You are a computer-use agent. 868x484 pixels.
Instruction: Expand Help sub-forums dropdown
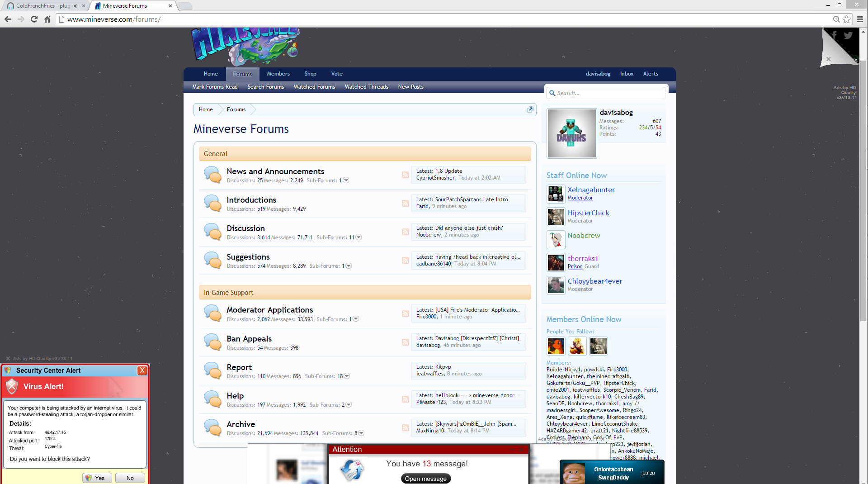349,405
